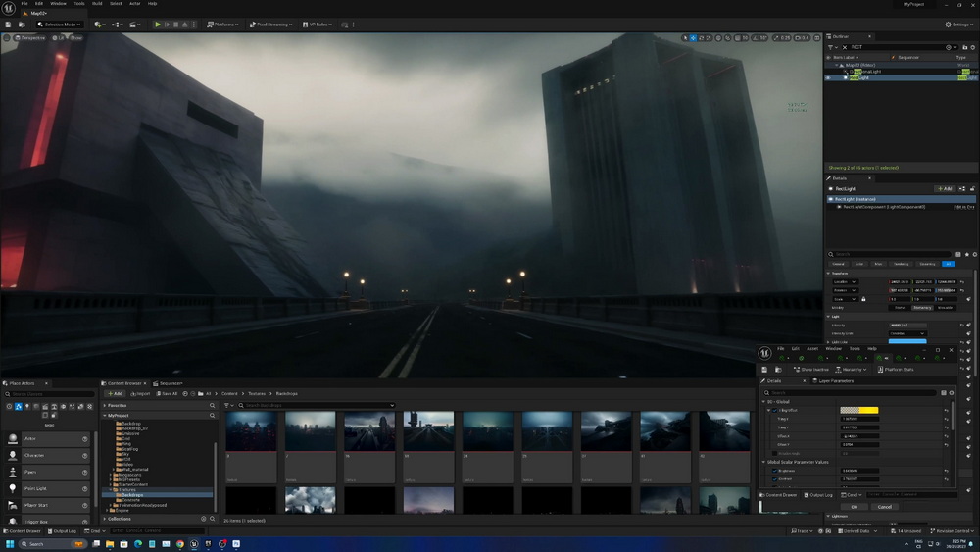Click the blue Light Color swatch
The image size is (980, 552).
click(907, 342)
